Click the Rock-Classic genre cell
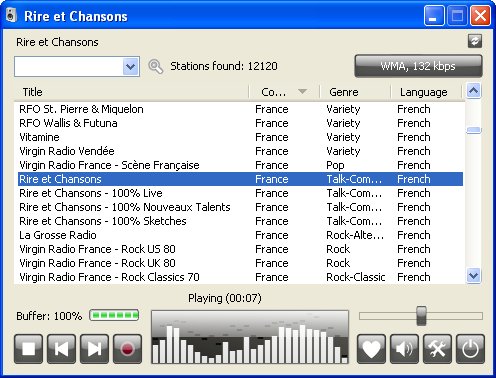The width and height of the screenshot is (496, 378). pyautogui.click(x=356, y=277)
